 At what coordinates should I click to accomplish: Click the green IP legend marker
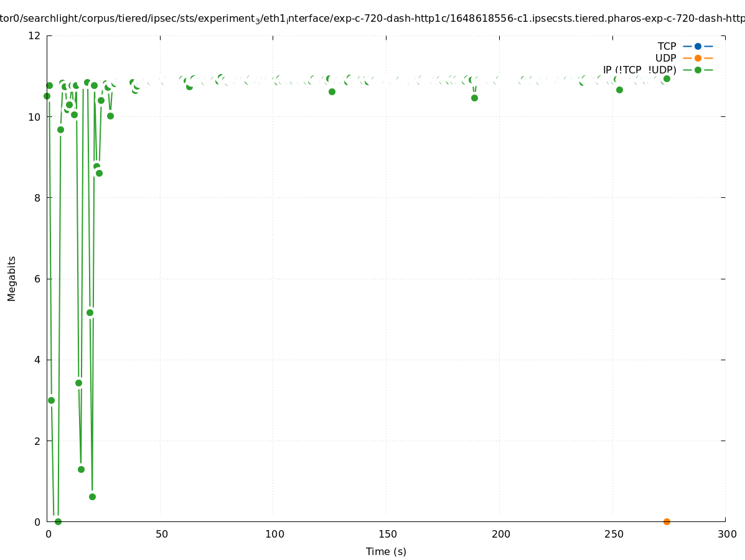698,70
